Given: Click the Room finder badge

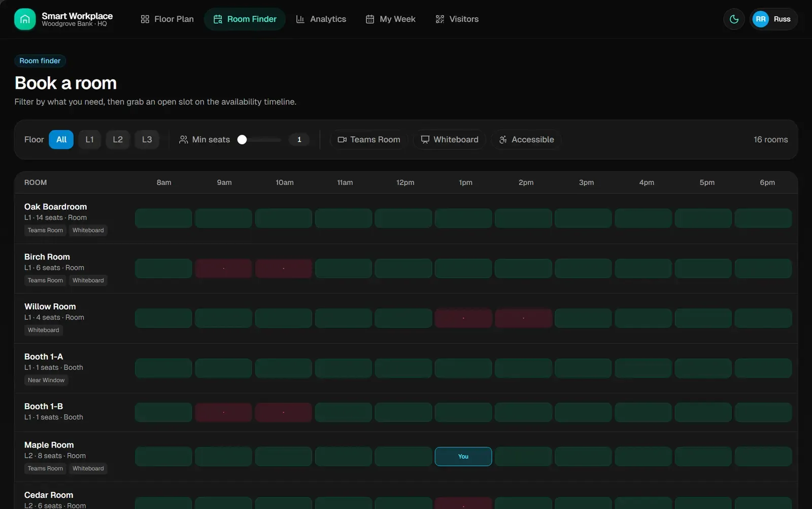Looking at the screenshot, I should [x=40, y=61].
